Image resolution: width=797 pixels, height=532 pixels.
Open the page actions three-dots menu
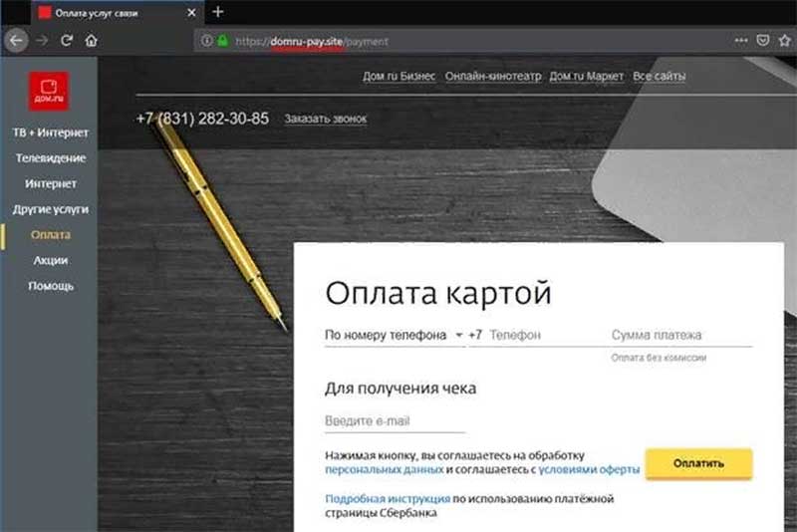[741, 40]
